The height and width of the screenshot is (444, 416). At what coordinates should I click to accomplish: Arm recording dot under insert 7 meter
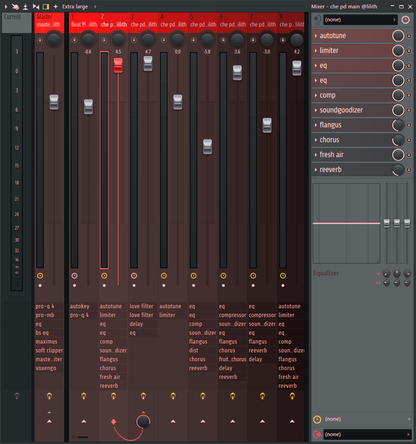coord(253,286)
